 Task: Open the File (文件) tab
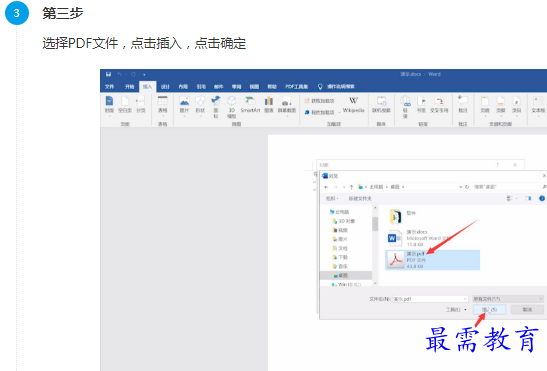click(109, 87)
